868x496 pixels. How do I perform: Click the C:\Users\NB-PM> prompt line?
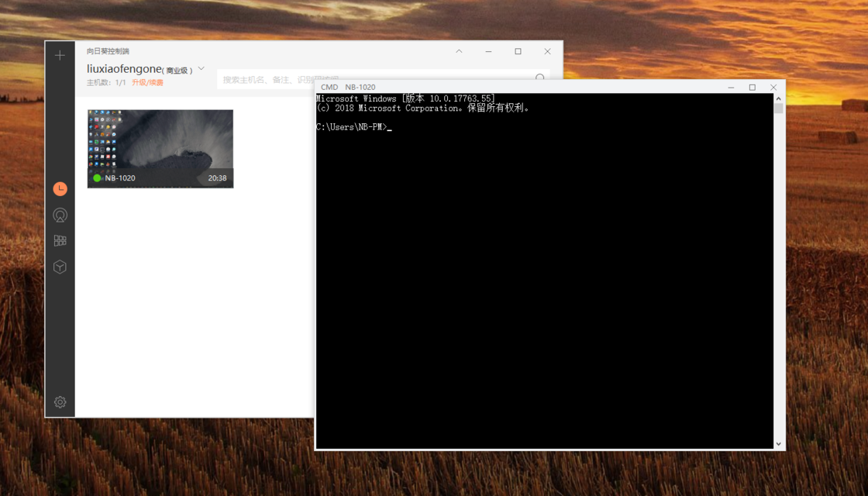tap(352, 127)
